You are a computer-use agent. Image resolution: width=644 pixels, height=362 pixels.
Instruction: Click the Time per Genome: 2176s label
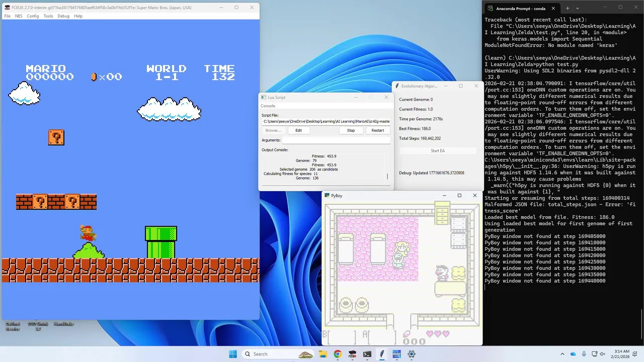(x=421, y=119)
